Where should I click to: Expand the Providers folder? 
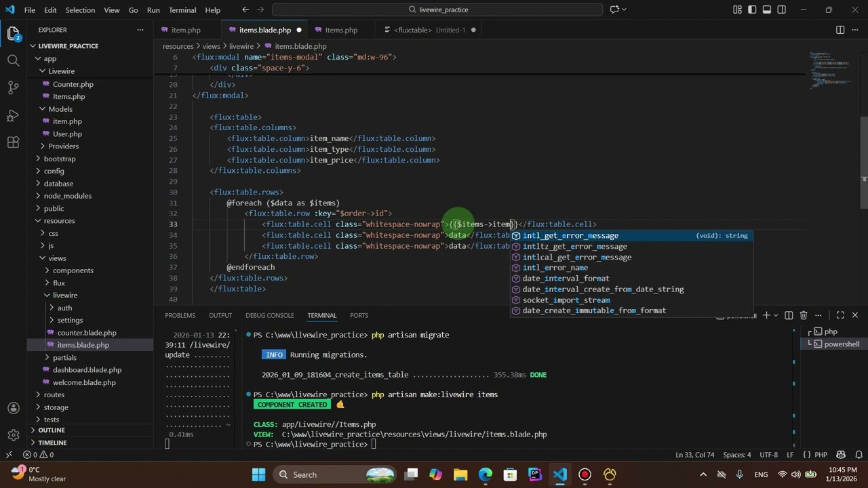tap(63, 146)
